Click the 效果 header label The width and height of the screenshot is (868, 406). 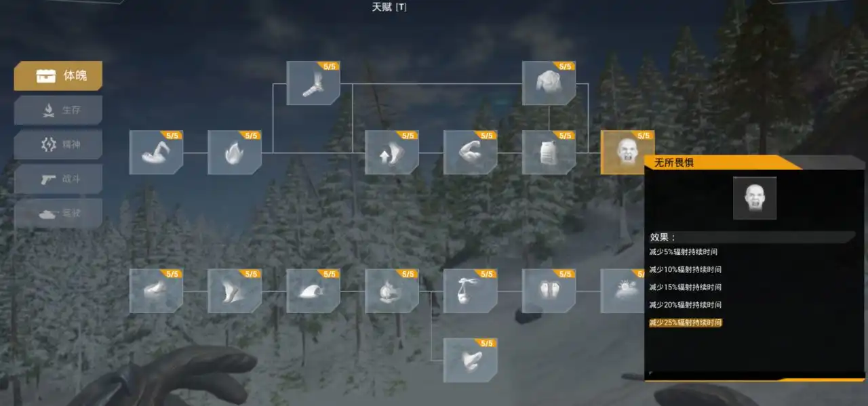663,237
